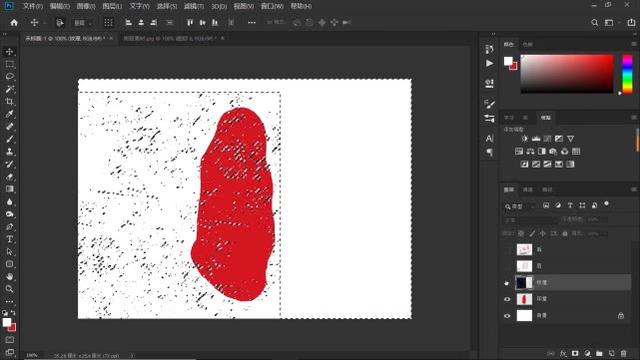Click the add layer mask icon
This screenshot has width=640, height=360.
tap(575, 353)
